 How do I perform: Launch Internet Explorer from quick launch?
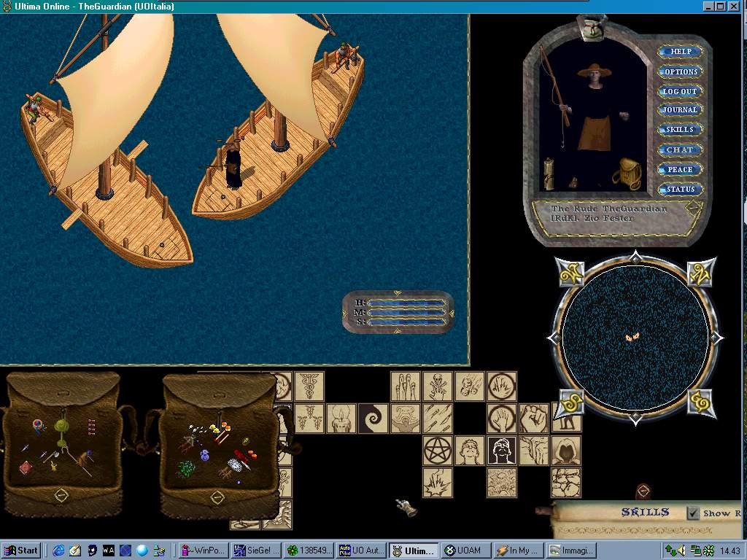pos(58,551)
